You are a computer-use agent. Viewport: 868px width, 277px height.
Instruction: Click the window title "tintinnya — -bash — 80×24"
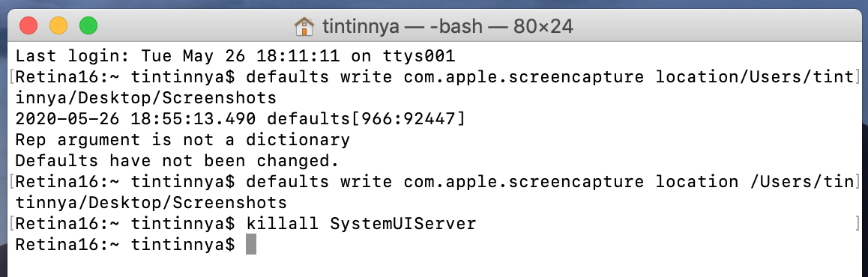tap(447, 26)
